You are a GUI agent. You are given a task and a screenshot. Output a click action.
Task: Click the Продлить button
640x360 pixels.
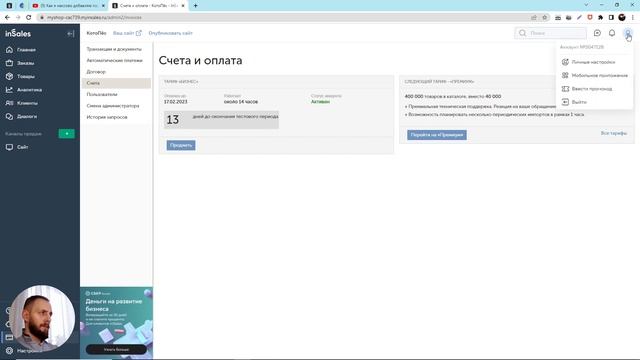click(181, 145)
